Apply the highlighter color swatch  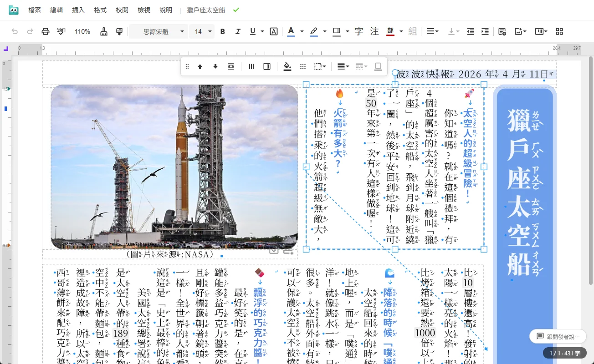click(314, 31)
